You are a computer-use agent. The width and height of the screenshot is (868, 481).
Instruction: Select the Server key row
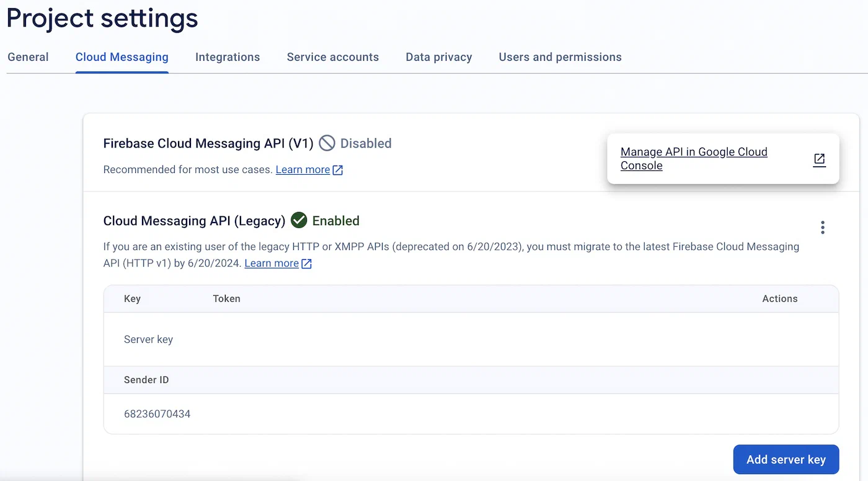pos(149,340)
